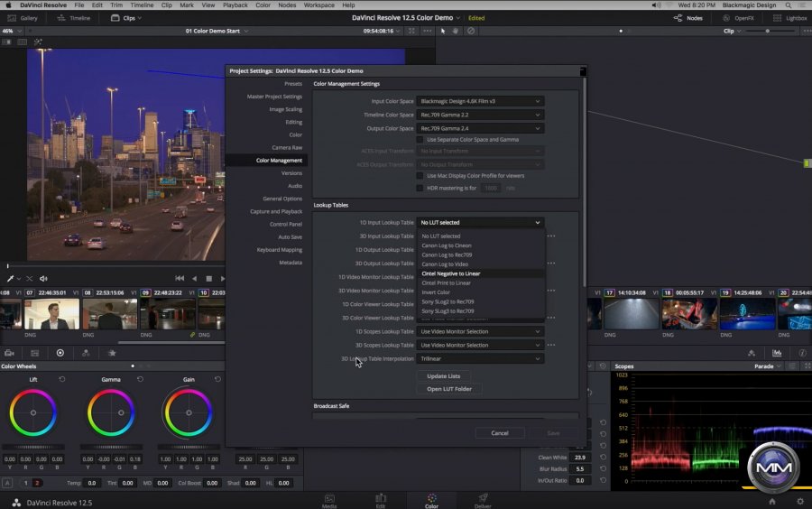
Task: Click Open LUT Folder button
Action: point(449,389)
